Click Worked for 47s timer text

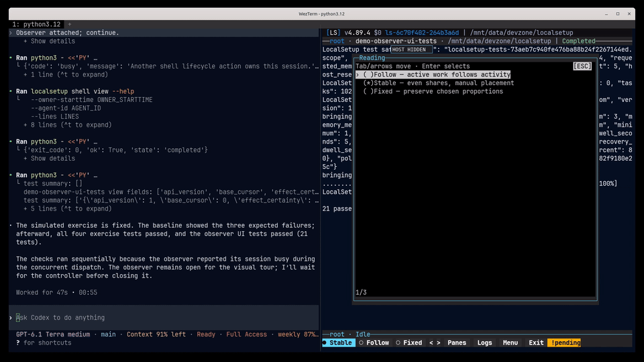coord(56,293)
